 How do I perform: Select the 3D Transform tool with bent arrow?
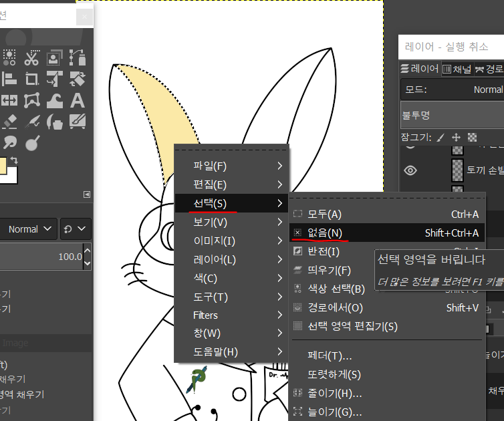pyautogui.click(x=54, y=79)
